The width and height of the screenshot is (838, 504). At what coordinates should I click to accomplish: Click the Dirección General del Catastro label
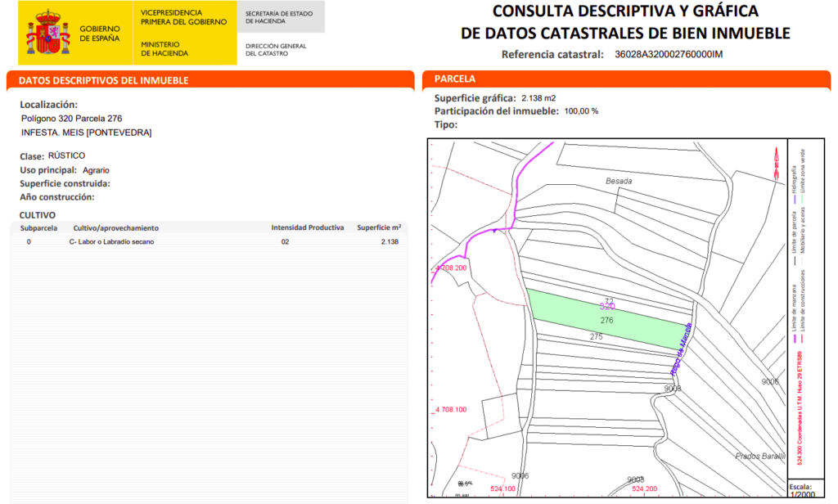[276, 50]
